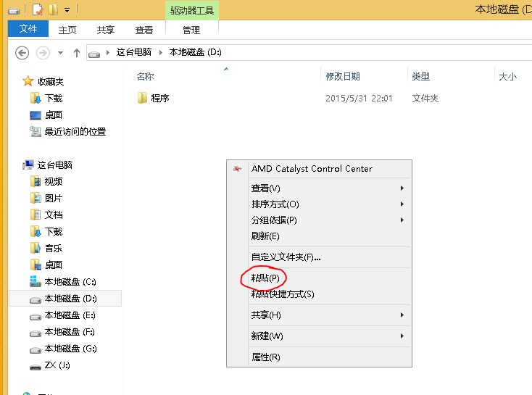Open 下载 under 收藏夹
The width and height of the screenshot is (532, 395).
[x=46, y=98]
